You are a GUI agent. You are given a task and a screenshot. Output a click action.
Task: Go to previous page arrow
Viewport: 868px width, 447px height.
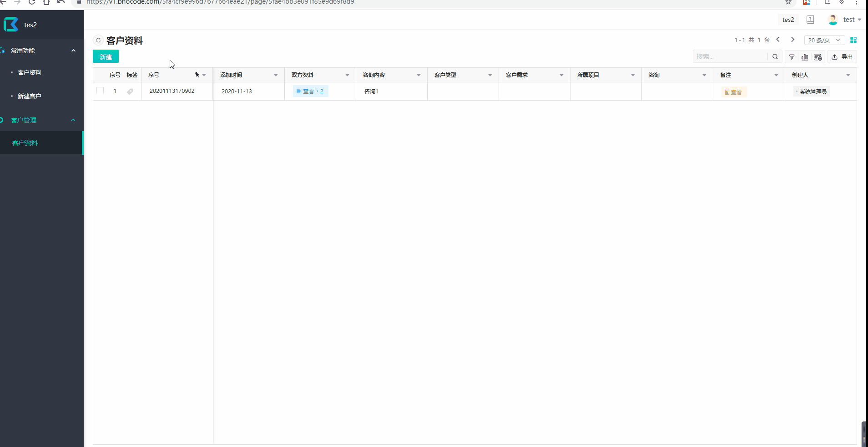tap(778, 40)
